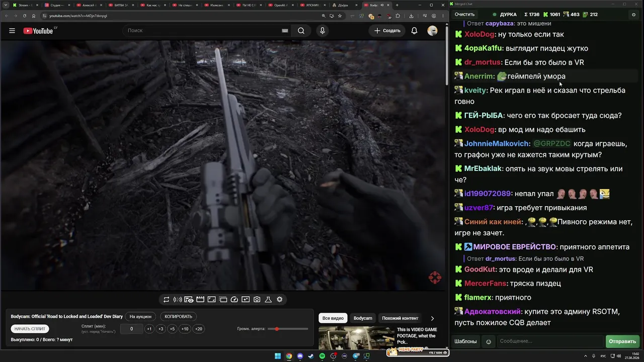Click the На аукцион button
The height and width of the screenshot is (362, 644).
tap(140, 317)
